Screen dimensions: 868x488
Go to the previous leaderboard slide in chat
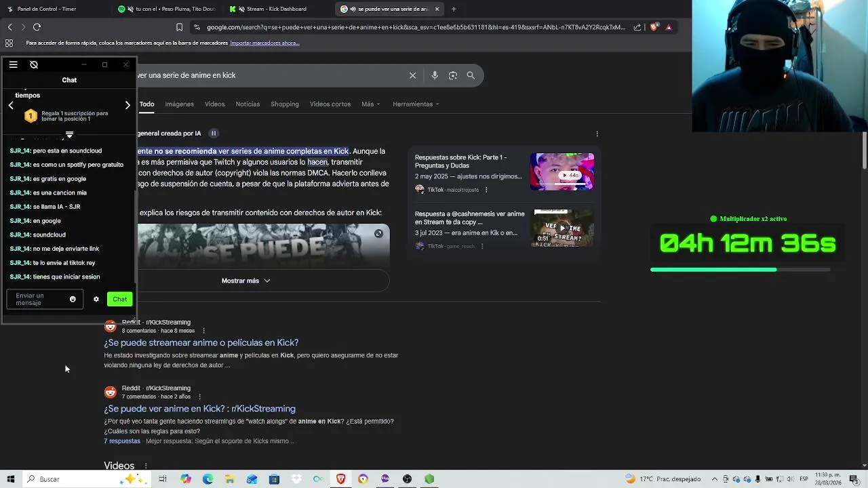[11, 106]
